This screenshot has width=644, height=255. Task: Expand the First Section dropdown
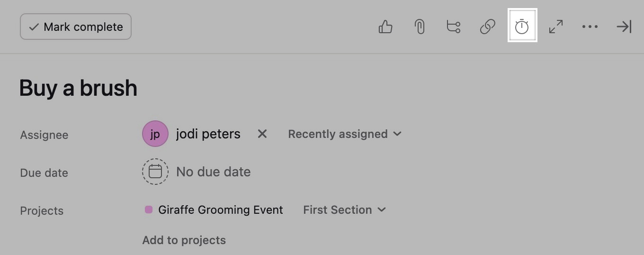click(x=345, y=210)
